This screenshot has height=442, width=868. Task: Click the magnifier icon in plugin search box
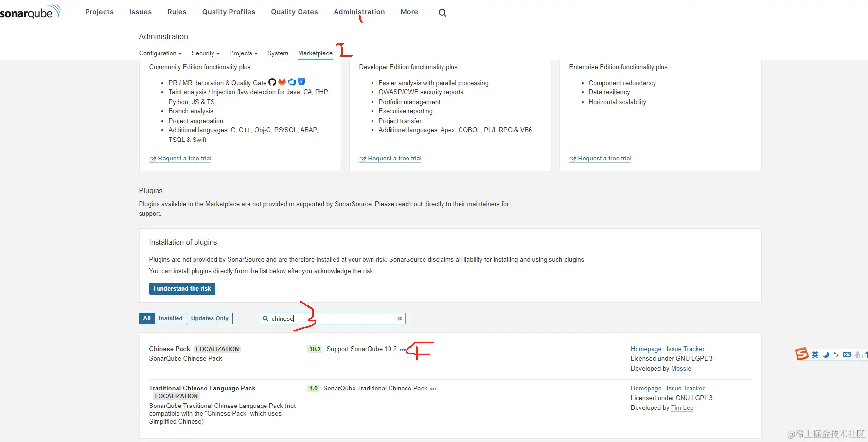266,318
